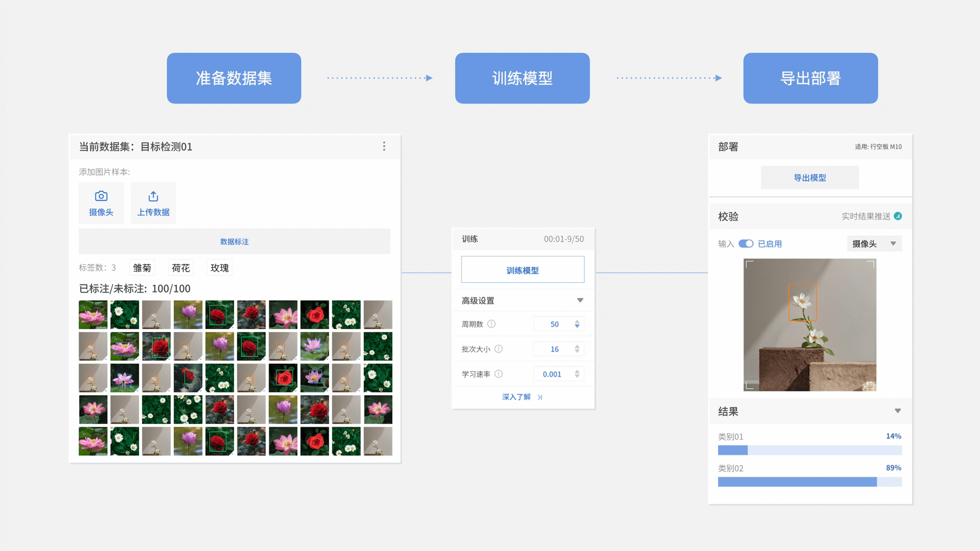Image resolution: width=980 pixels, height=551 pixels.
Task: Open the 摄像头 input source dropdown
Action: pyautogui.click(x=874, y=244)
